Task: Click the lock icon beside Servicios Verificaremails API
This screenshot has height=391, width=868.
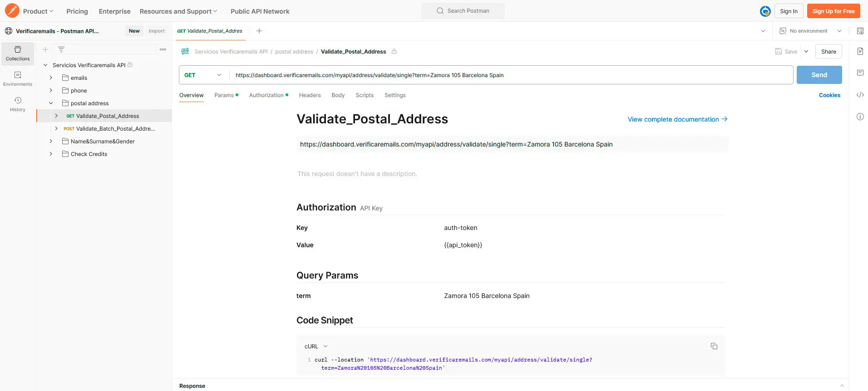Action: [x=130, y=65]
